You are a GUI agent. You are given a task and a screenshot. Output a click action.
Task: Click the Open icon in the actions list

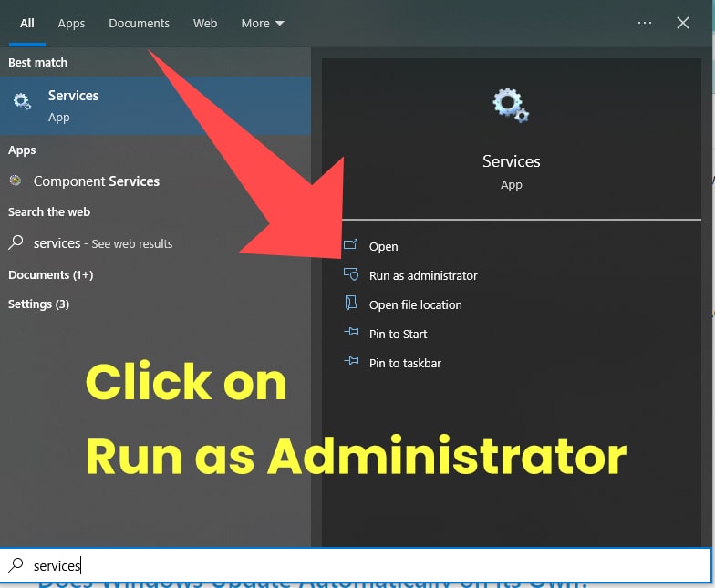(x=351, y=245)
